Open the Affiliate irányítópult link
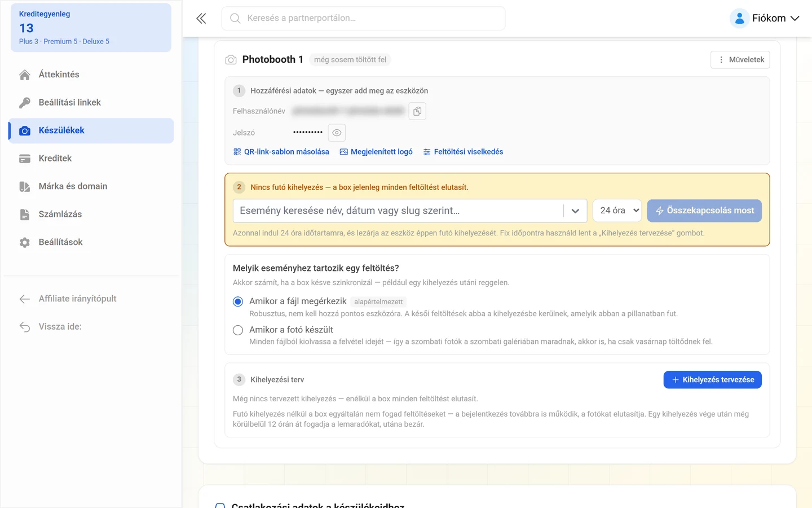Image resolution: width=812 pixels, height=508 pixels. (91, 299)
